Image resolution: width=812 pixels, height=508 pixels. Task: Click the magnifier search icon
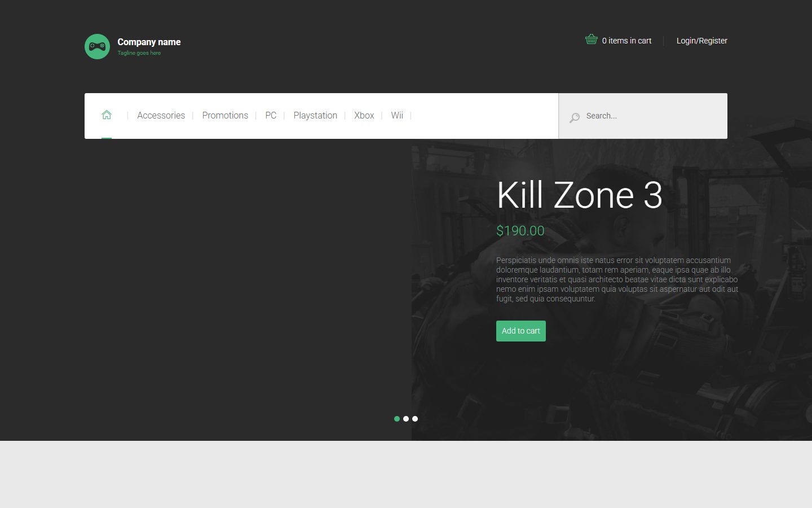[x=575, y=117]
